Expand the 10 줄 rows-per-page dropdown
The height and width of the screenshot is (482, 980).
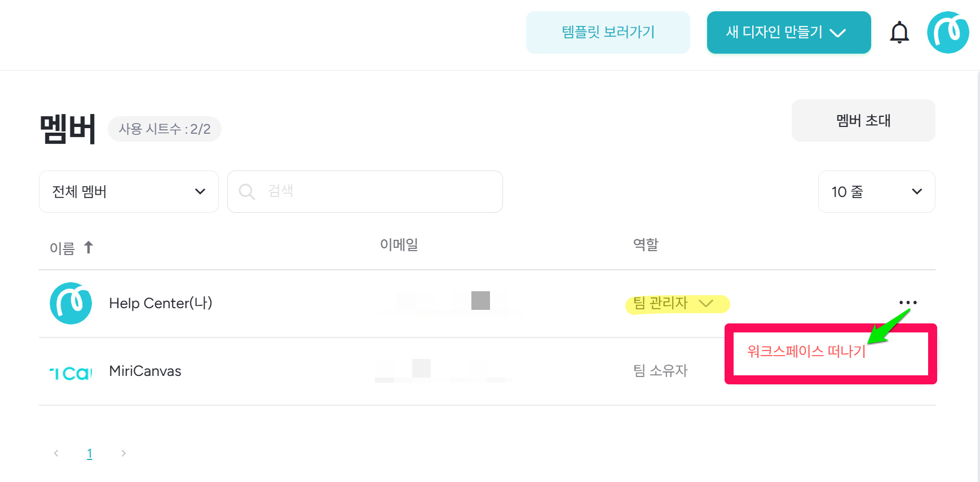coord(876,192)
